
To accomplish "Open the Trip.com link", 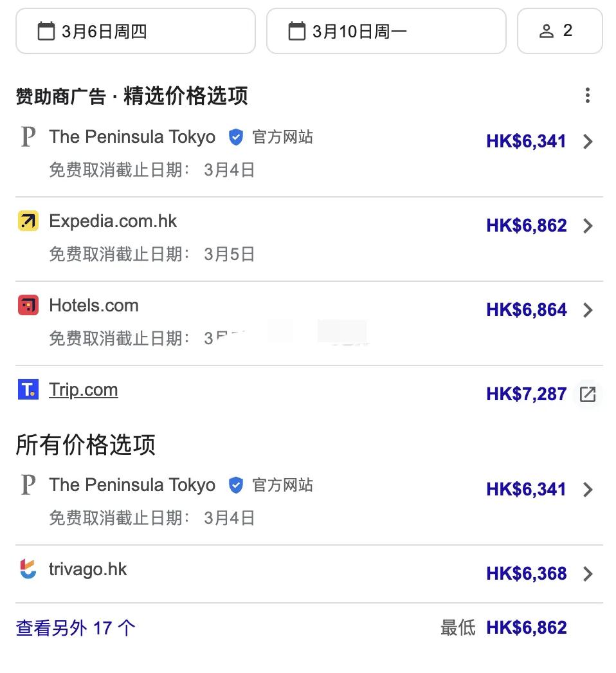I will 83,390.
